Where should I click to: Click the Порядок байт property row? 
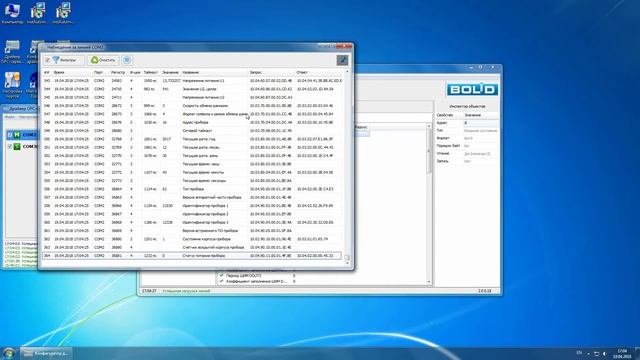click(x=467, y=146)
